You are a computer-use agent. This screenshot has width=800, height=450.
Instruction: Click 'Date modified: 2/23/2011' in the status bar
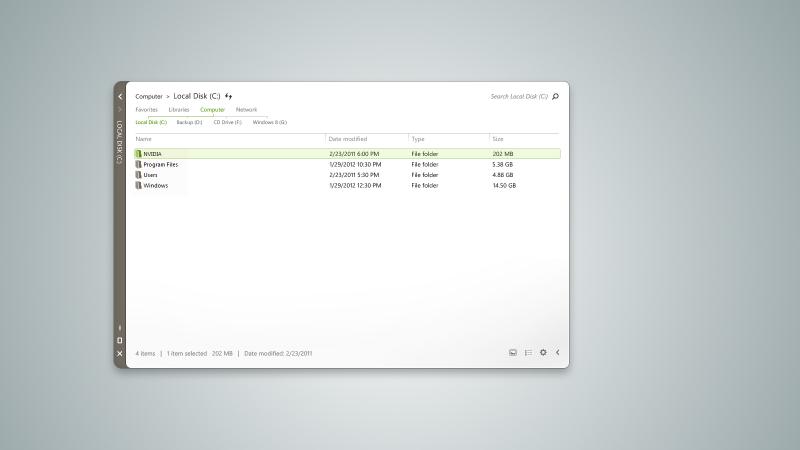[278, 353]
